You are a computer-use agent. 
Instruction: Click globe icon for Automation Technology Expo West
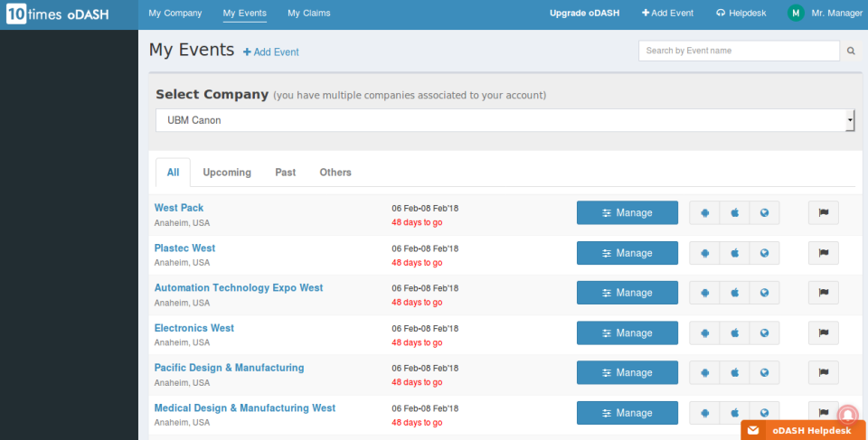click(x=764, y=293)
